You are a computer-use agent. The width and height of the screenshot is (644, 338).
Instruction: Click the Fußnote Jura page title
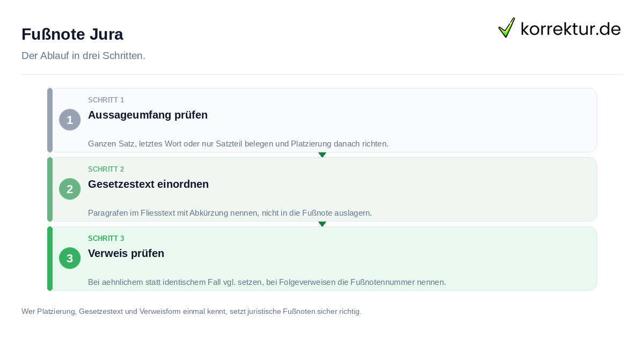click(x=72, y=34)
